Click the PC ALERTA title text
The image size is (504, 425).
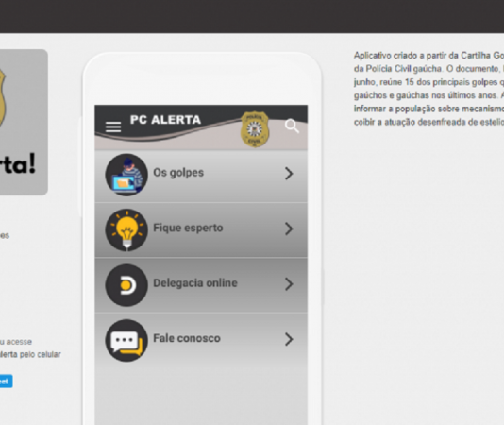[x=165, y=120]
